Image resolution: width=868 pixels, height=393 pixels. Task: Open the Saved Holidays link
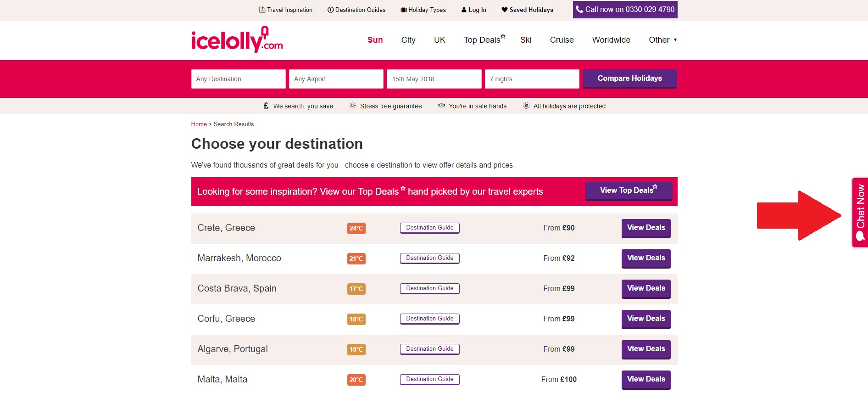(528, 10)
